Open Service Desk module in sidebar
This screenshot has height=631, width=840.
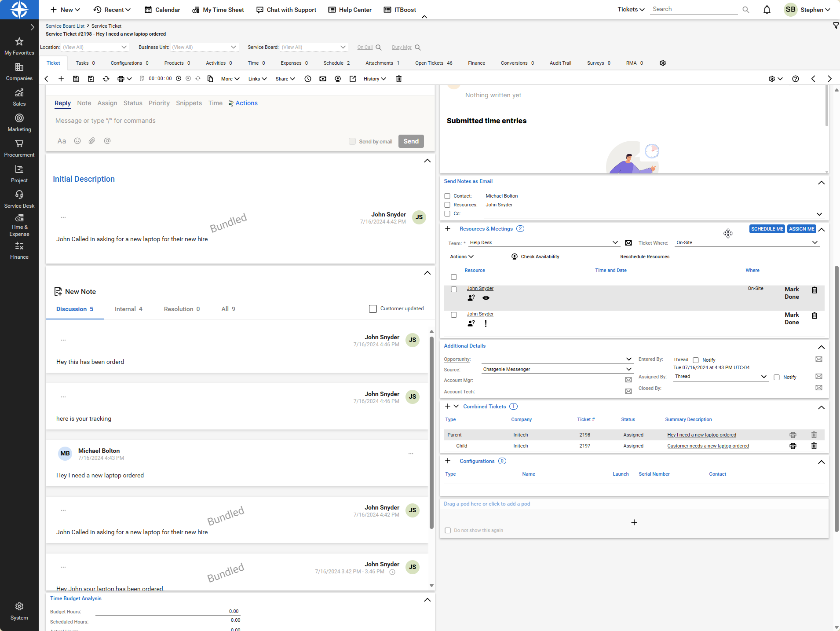tap(19, 199)
